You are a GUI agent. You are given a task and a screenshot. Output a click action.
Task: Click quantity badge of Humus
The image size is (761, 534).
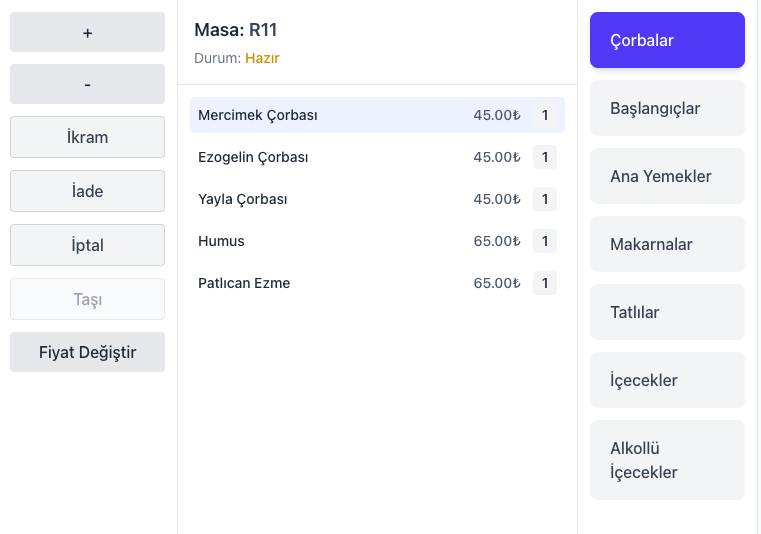tap(545, 241)
